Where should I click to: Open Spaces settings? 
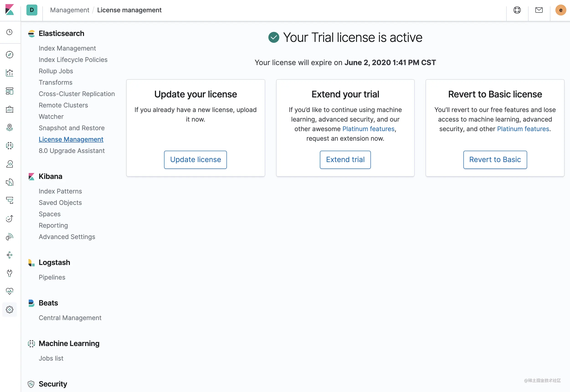tap(50, 214)
